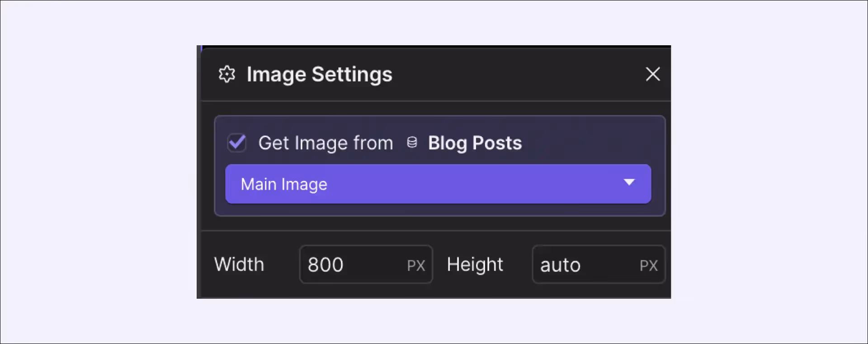Click the Height input showing auto

[599, 264]
